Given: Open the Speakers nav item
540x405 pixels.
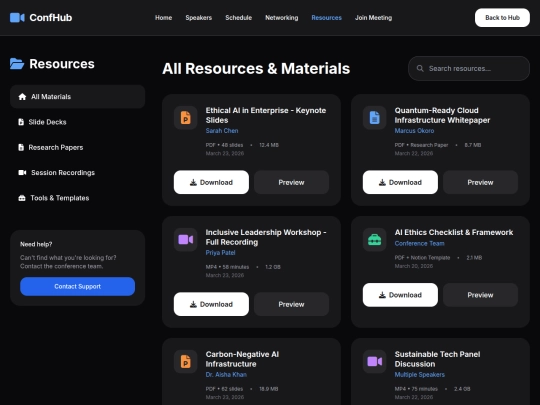Looking at the screenshot, I should pos(199,18).
